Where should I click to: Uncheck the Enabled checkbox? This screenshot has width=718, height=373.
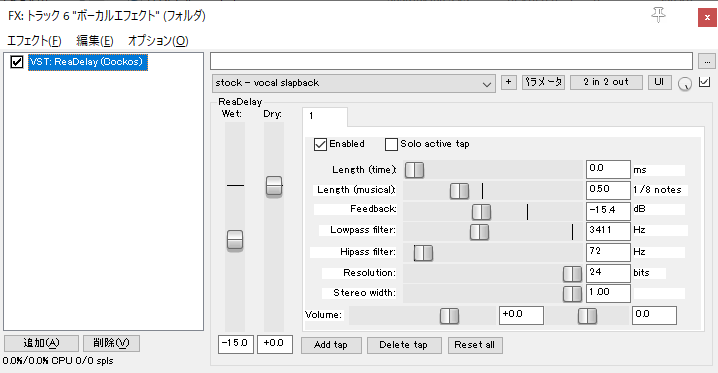pyautogui.click(x=320, y=145)
